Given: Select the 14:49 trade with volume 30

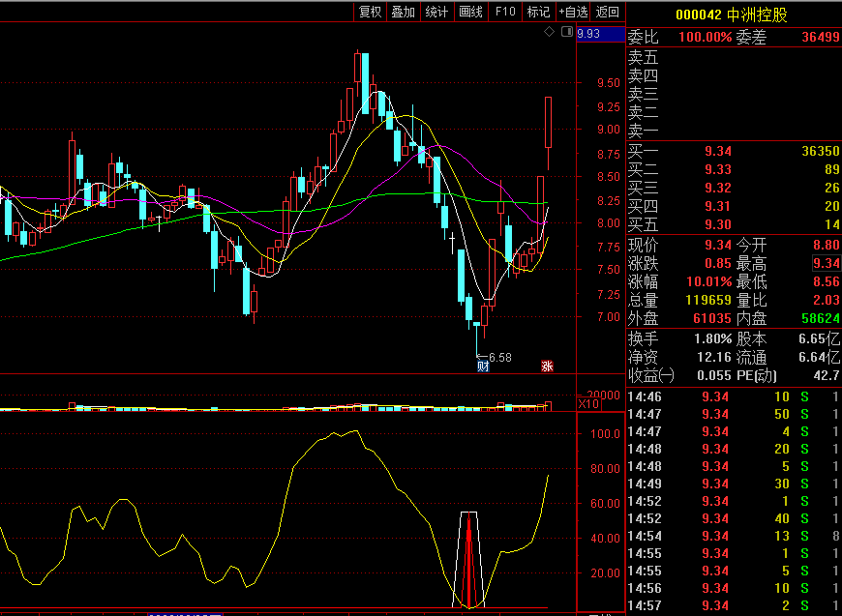Looking at the screenshot, I should [734, 484].
